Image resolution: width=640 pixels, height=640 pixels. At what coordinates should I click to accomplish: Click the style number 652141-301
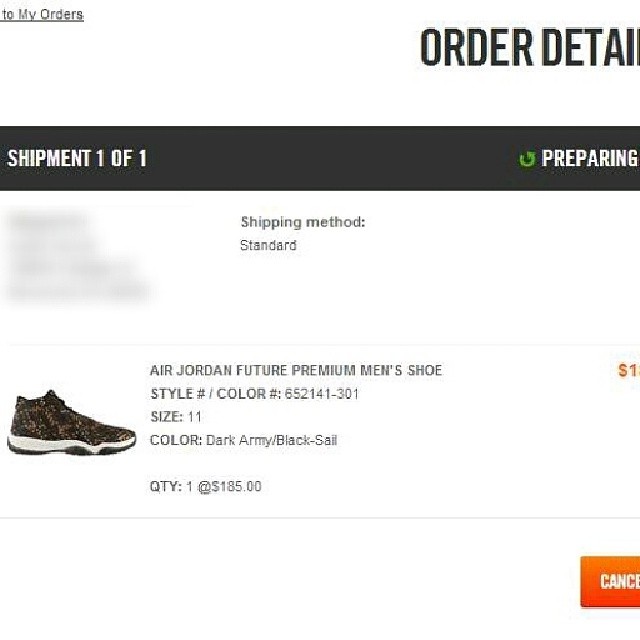click(320, 394)
